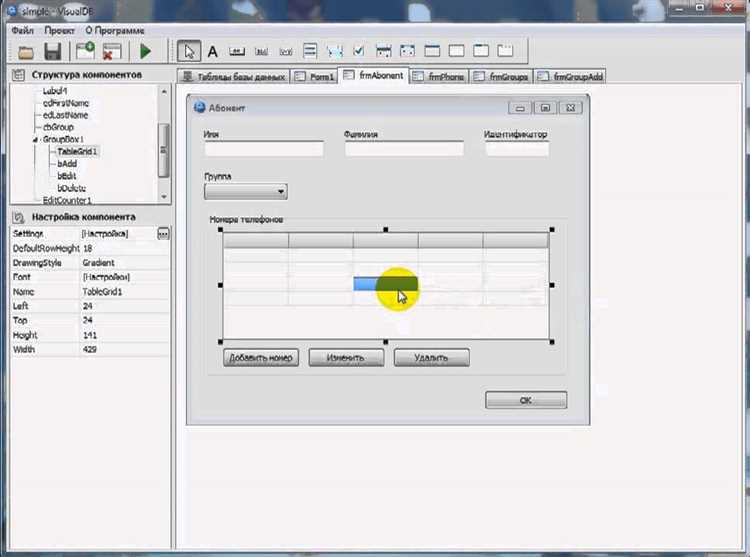The width and height of the screenshot is (750, 557).
Task: Click the OK button on Абонент form
Action: 526,400
